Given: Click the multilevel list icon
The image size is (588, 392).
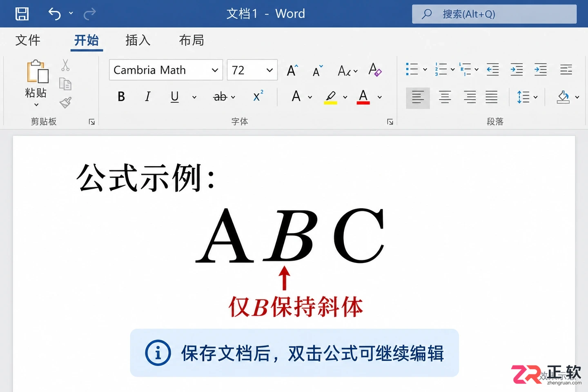Looking at the screenshot, I should pyautogui.click(x=465, y=69).
